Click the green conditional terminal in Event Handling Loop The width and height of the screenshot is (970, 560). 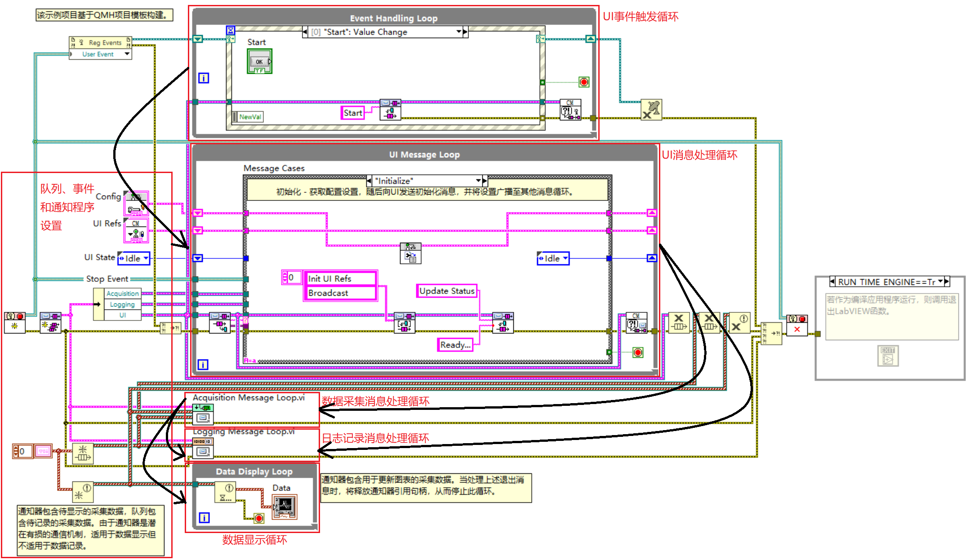click(x=583, y=82)
